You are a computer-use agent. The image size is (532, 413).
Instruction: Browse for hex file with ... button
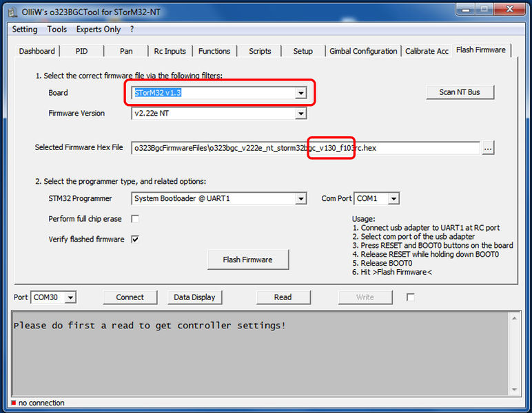pyautogui.click(x=488, y=148)
